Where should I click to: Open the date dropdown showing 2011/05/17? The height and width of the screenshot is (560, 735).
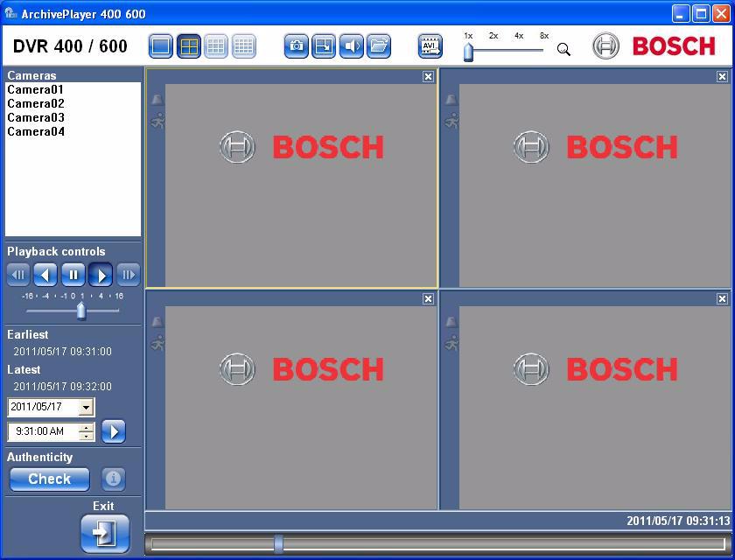point(86,407)
